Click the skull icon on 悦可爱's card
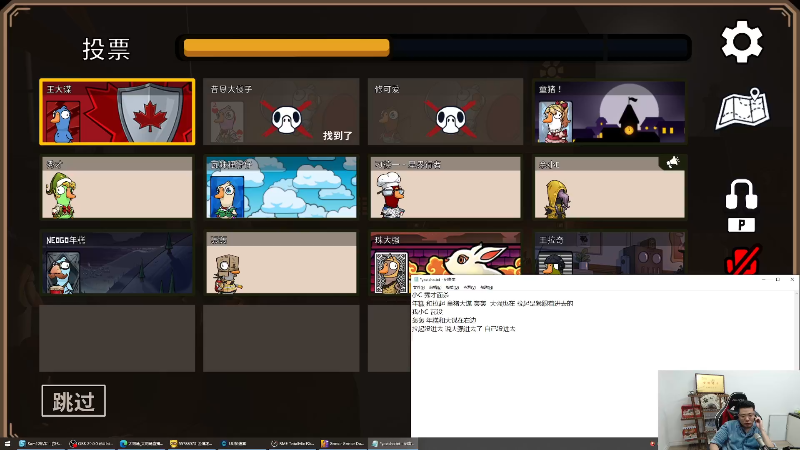Viewport: 800px width, 450px height. click(451, 119)
